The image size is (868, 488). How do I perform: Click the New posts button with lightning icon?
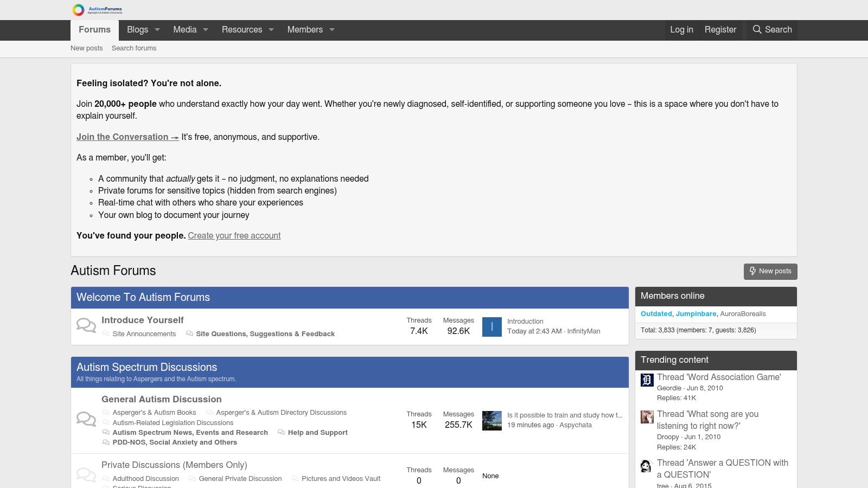coord(770,271)
